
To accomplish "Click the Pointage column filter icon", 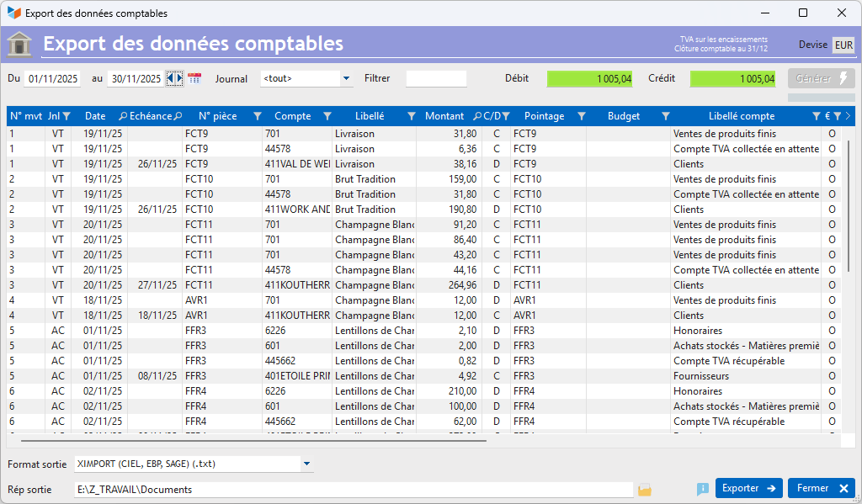I will (581, 116).
